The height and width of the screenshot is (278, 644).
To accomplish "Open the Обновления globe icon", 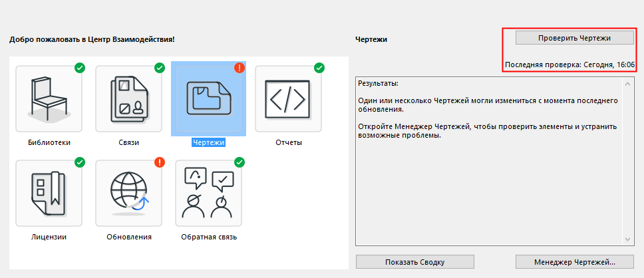I will click(128, 193).
